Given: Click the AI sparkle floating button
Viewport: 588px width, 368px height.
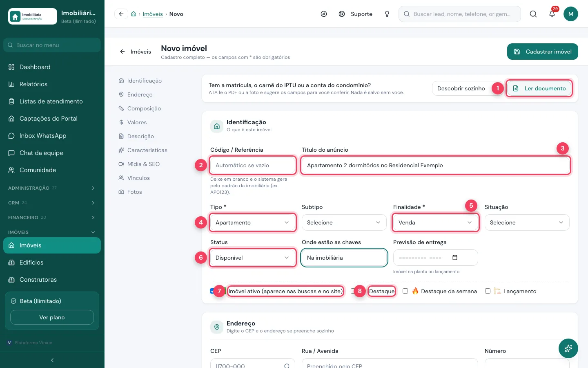Looking at the screenshot, I should click(568, 348).
